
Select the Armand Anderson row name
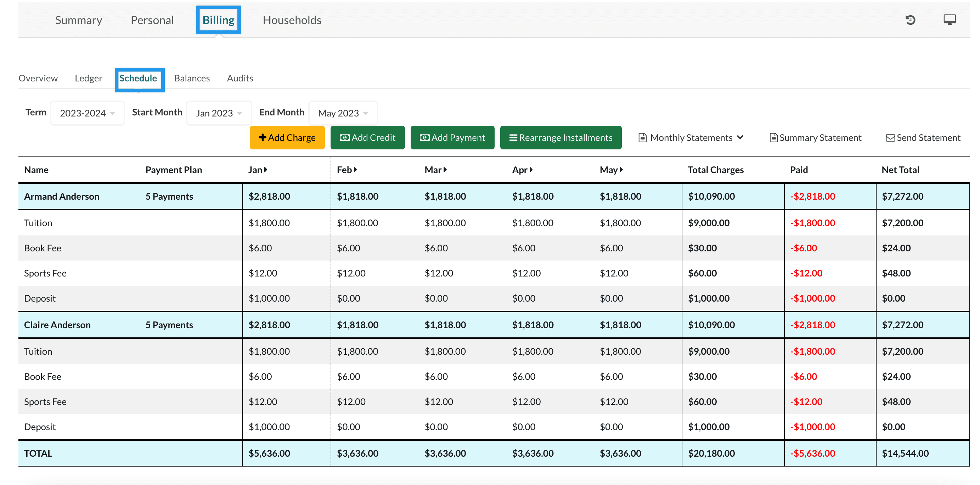pos(62,196)
